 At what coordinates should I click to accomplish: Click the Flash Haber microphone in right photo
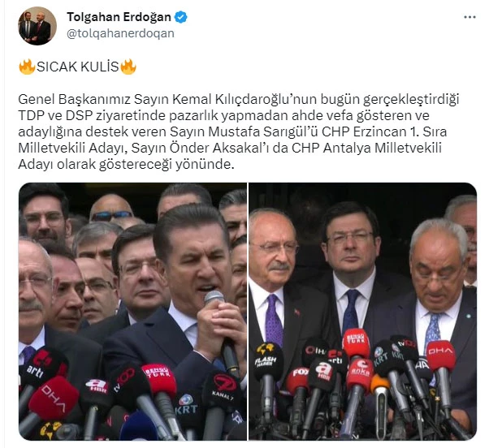tap(266, 357)
